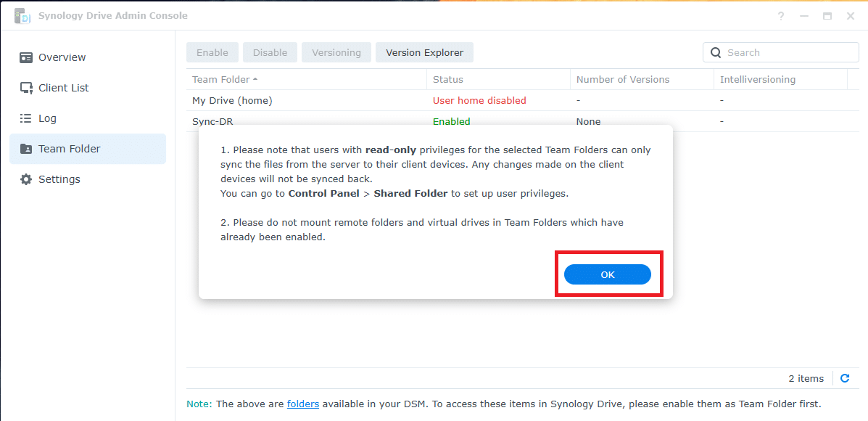The height and width of the screenshot is (421, 868).
Task: Open the Log page
Action: pos(88,118)
